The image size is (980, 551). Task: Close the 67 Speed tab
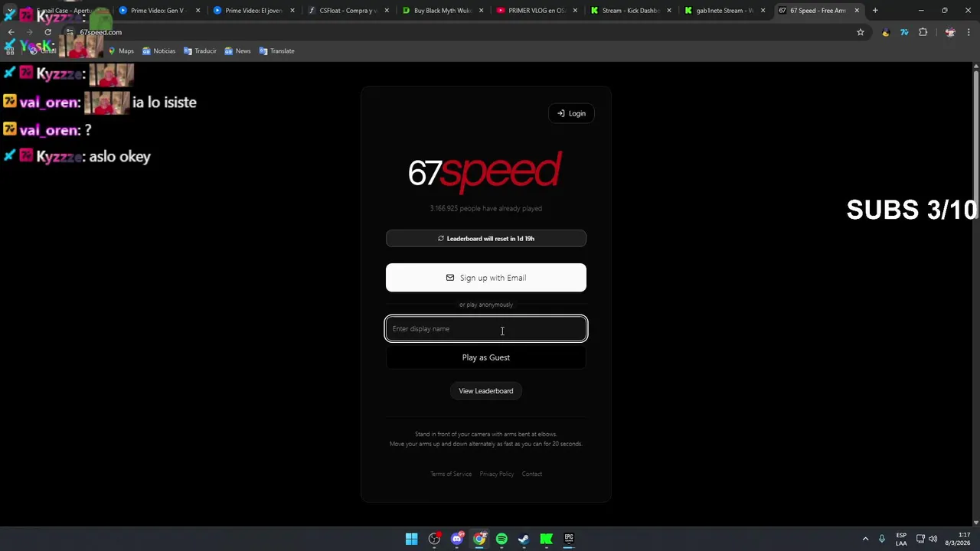click(x=857, y=11)
